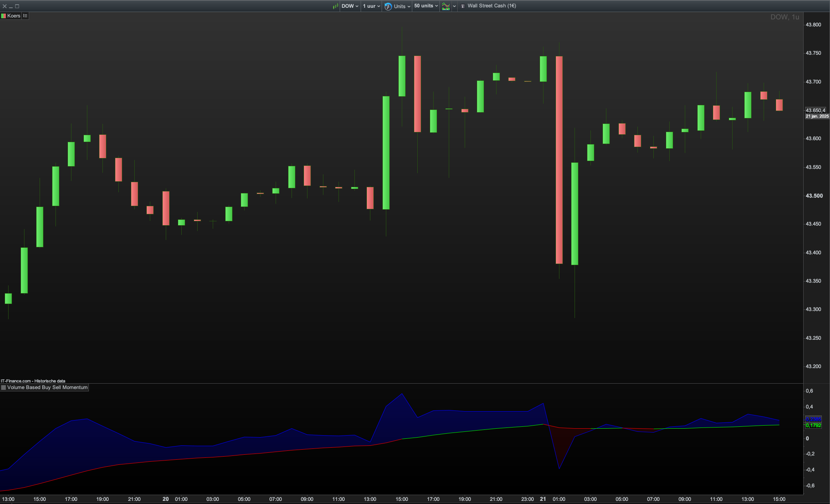830x504 pixels.
Task: Click the candlestick chart style icon
Action: coord(335,6)
